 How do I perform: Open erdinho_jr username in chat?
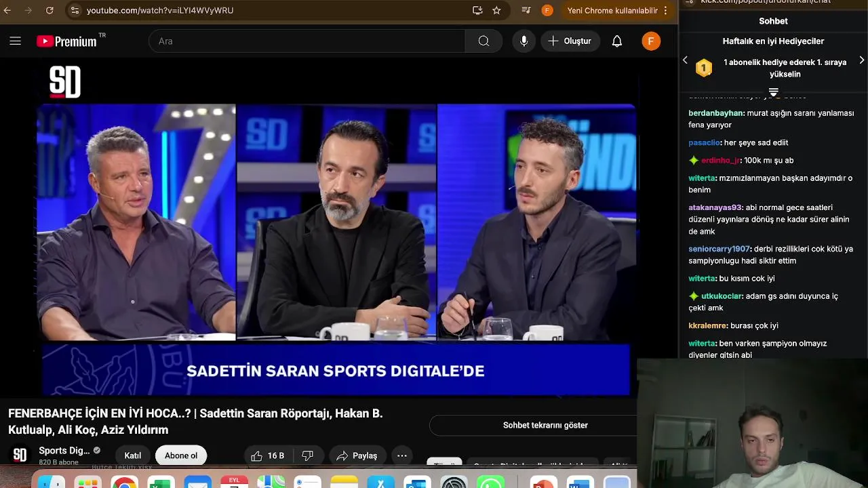coord(720,161)
